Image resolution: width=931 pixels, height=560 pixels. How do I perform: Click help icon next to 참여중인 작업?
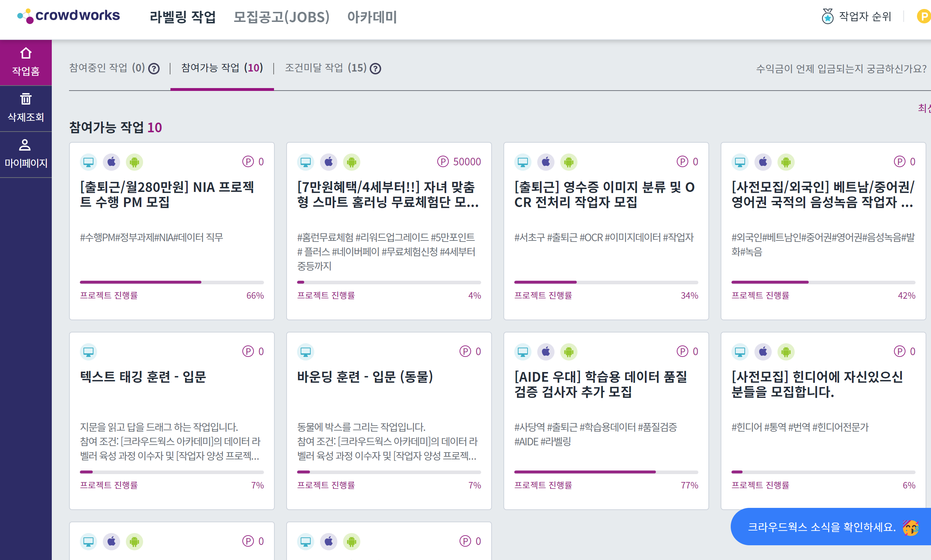tap(154, 69)
